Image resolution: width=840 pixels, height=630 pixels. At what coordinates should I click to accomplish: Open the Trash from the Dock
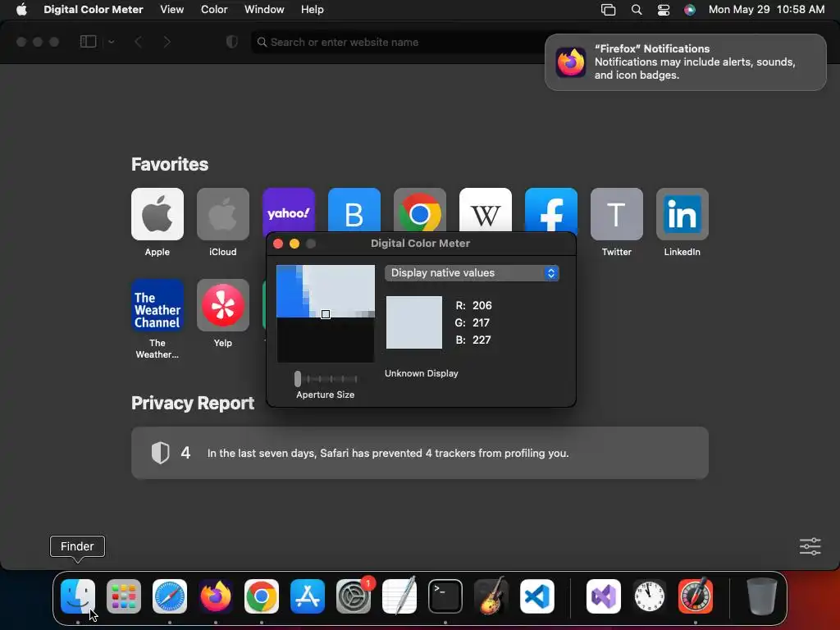click(x=762, y=596)
